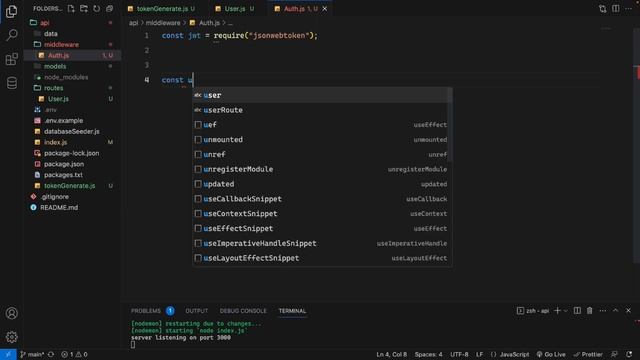Select the unregisterModule snippet suggestion
The width and height of the screenshot is (640, 360).
(322, 169)
